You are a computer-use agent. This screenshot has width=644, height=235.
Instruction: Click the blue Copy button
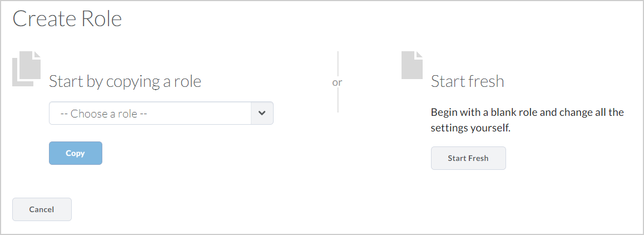click(76, 153)
